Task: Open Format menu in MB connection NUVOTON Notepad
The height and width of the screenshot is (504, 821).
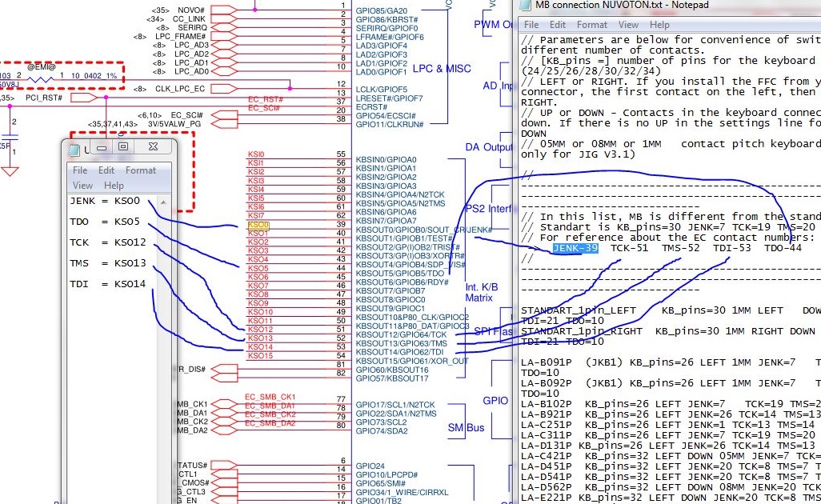Action: [x=592, y=25]
